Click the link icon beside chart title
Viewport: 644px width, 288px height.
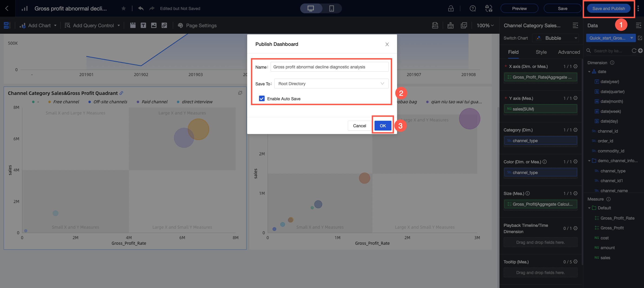(121, 93)
